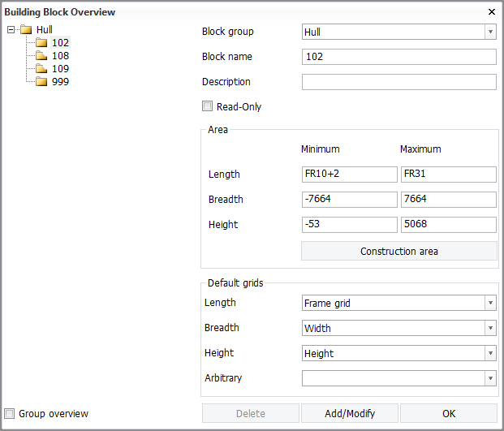
Task: Collapse the Hull tree node
Action: pos(10,30)
